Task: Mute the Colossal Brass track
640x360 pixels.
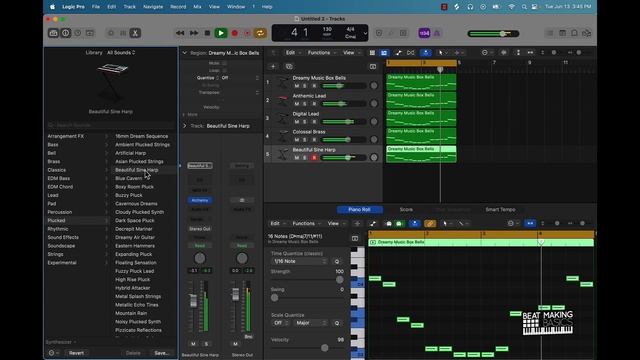Action: (297, 140)
